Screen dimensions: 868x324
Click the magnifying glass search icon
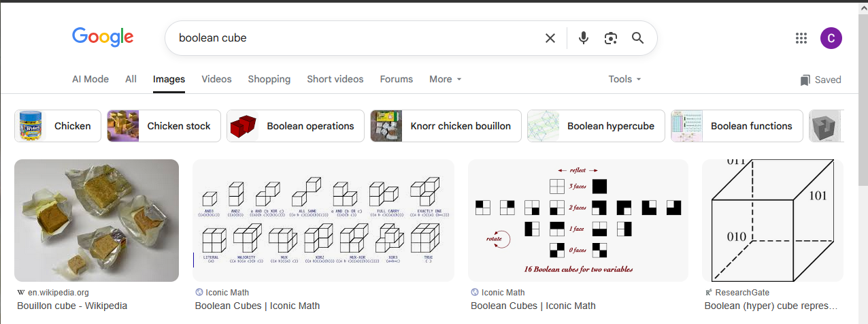point(637,38)
